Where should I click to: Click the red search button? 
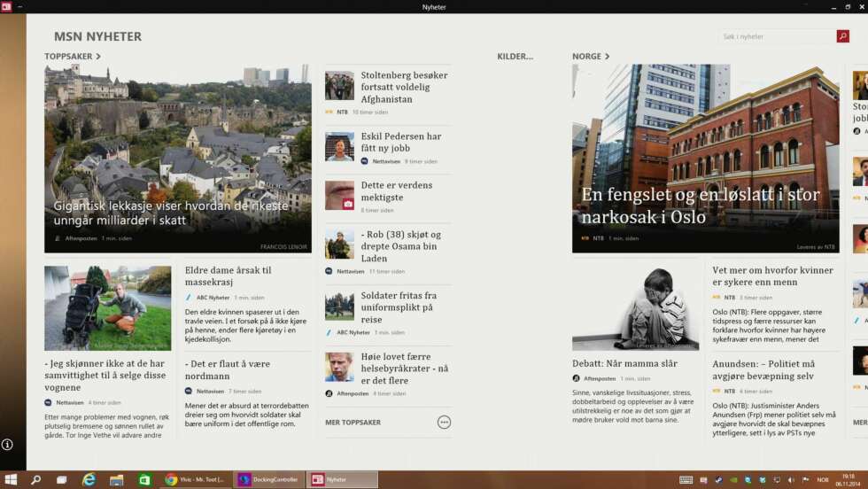pos(842,36)
